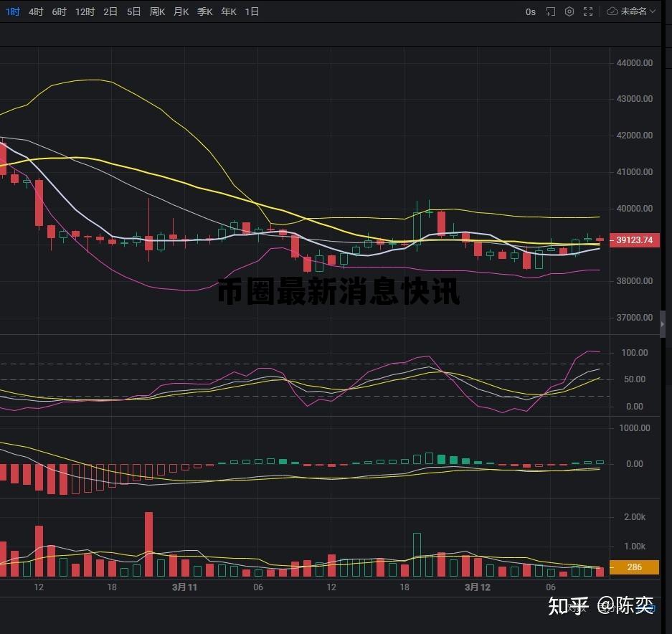Click the 286 volume value label
The image size is (672, 634).
(634, 567)
